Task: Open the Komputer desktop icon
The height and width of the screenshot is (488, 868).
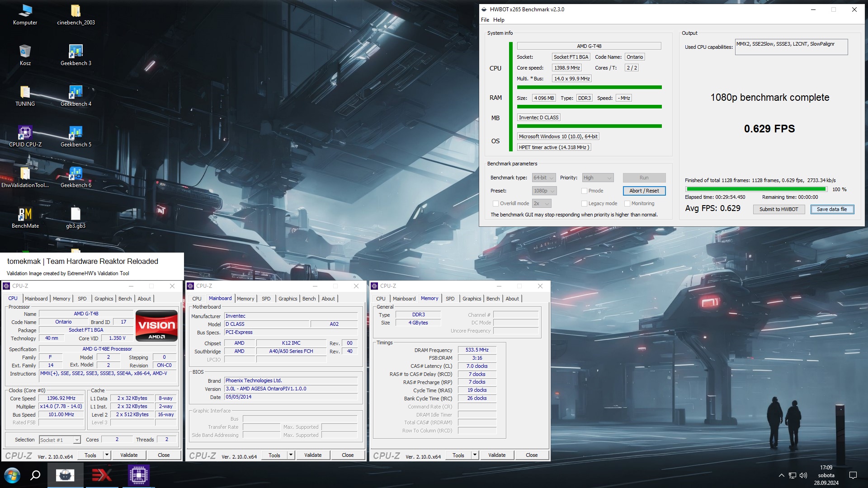Action: pyautogui.click(x=25, y=14)
